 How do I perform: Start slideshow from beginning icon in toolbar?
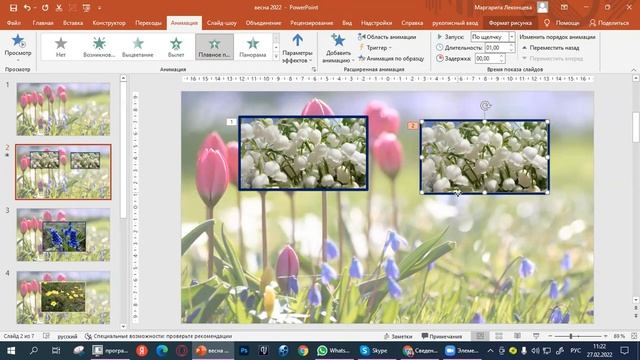[x=86, y=8]
